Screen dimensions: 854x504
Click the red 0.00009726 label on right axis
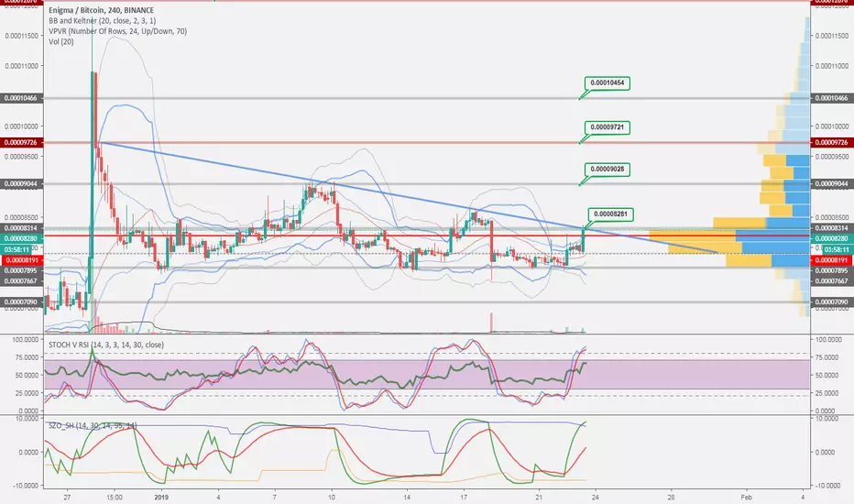[832, 142]
